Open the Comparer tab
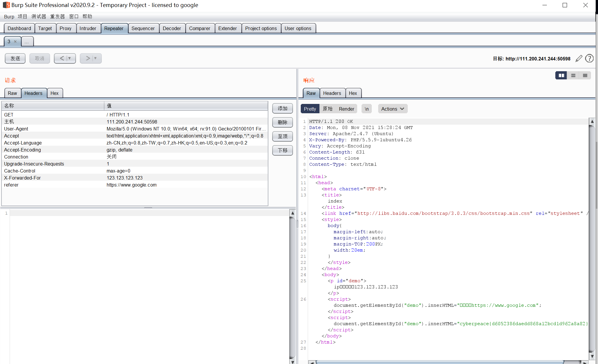 [200, 28]
